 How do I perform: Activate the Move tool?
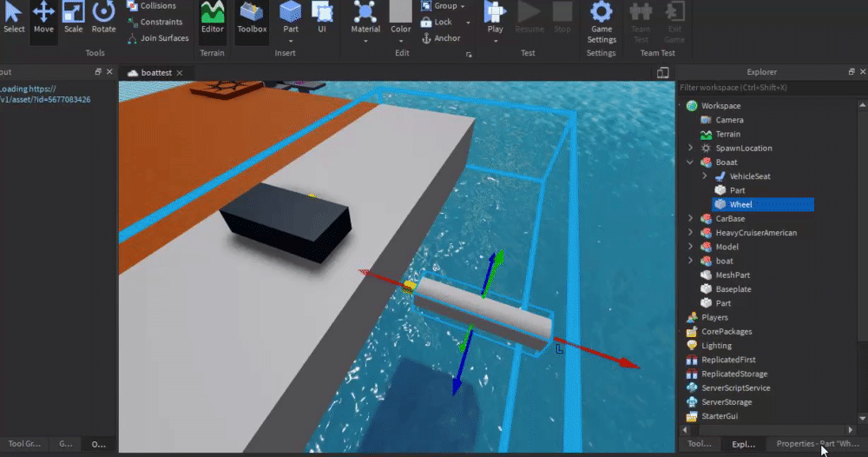(43, 17)
